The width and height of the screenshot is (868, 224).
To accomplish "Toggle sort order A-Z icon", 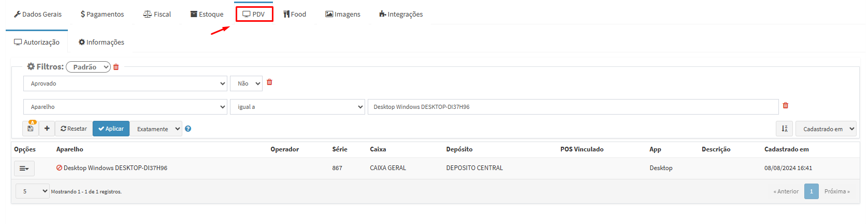I will click(784, 129).
